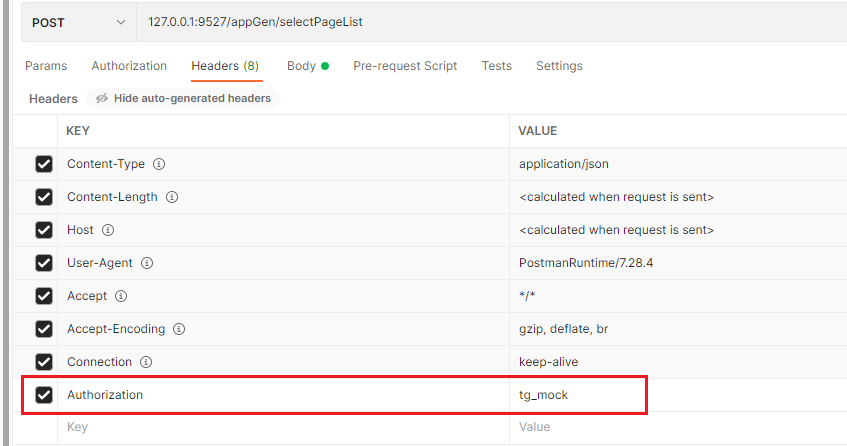Disable the Accept header checkbox
The image size is (847, 446).
(x=44, y=296)
